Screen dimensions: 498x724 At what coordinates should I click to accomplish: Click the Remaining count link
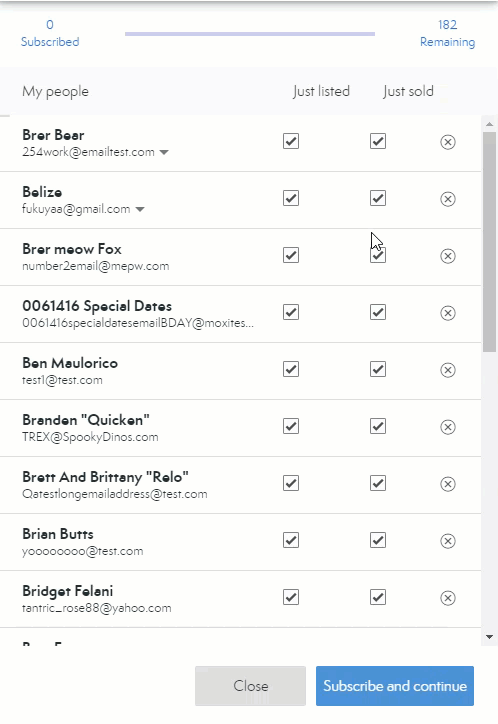click(x=447, y=33)
